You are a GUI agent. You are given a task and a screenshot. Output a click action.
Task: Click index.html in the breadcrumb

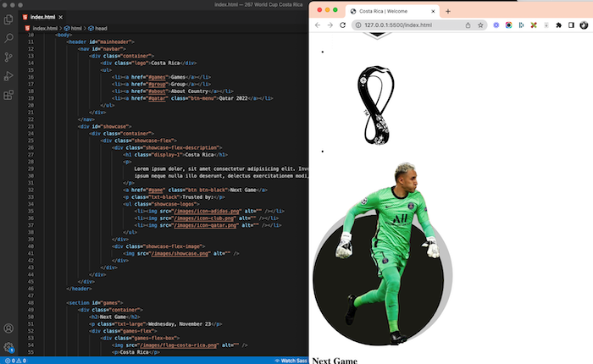(45, 28)
